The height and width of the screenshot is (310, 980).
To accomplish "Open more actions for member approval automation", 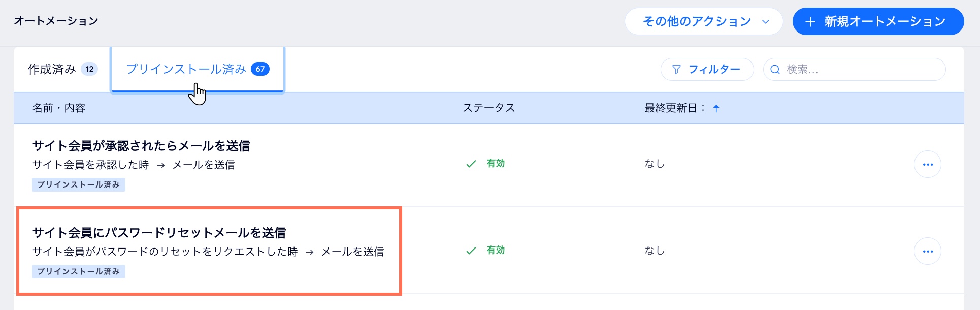I will tap(928, 164).
